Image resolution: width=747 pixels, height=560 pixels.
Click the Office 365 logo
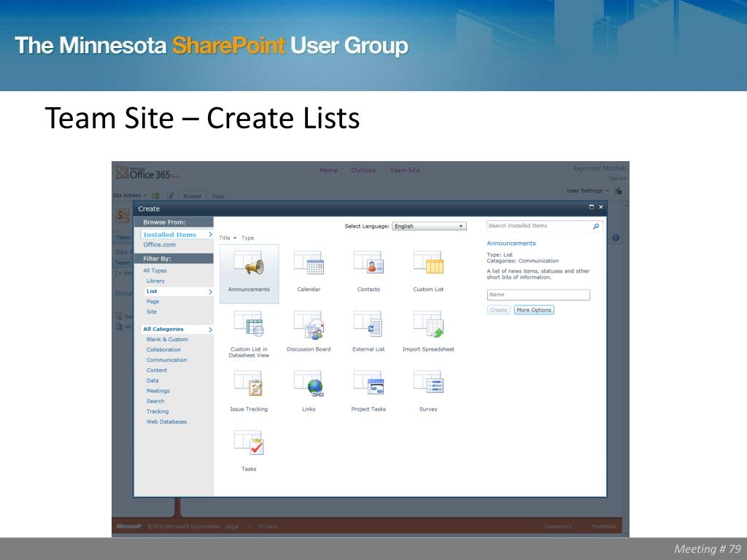click(147, 174)
